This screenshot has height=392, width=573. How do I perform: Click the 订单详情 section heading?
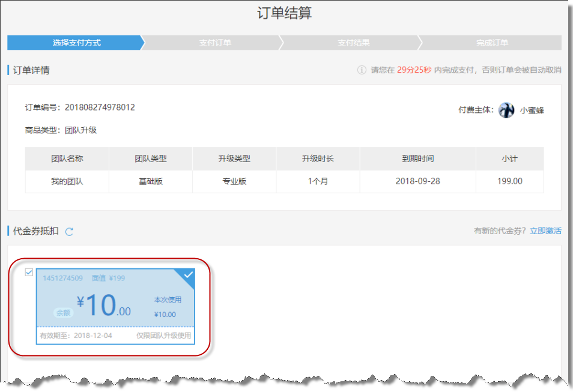tap(31, 70)
